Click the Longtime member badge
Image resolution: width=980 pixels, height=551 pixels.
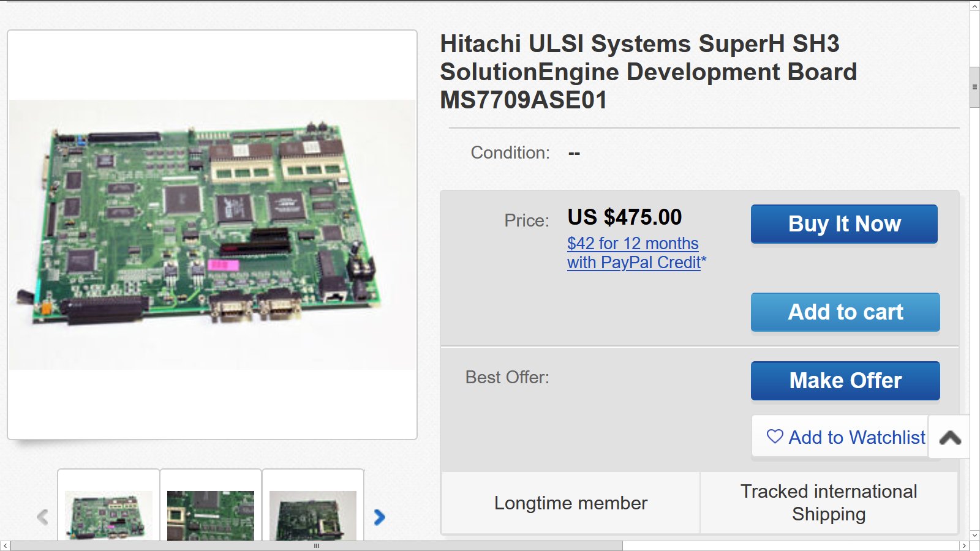click(570, 503)
